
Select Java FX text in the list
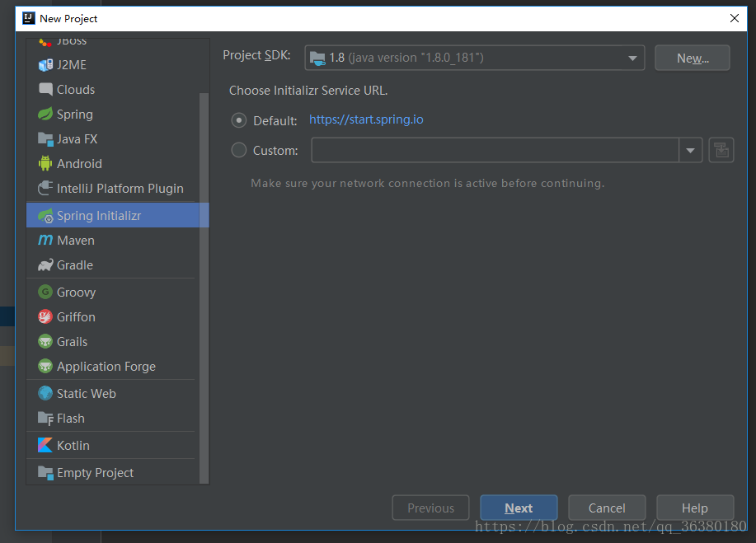(x=77, y=138)
